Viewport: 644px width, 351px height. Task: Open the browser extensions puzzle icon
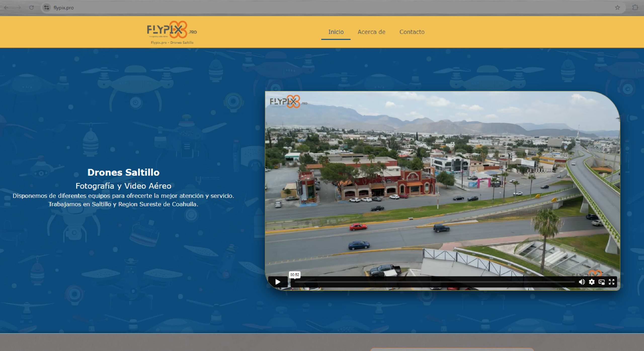tap(635, 8)
